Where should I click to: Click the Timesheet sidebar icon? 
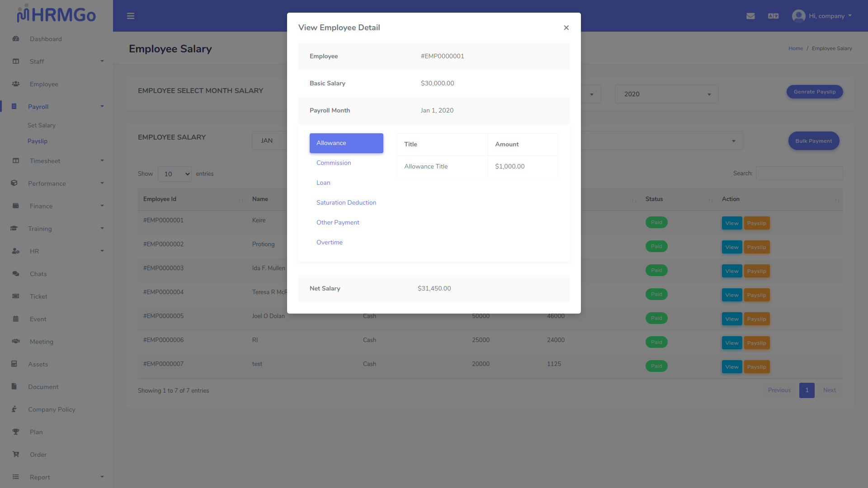click(x=16, y=161)
